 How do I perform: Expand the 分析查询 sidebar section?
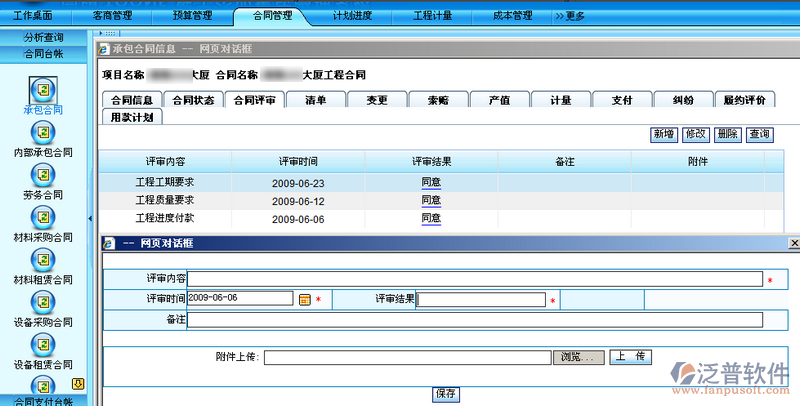coord(43,36)
